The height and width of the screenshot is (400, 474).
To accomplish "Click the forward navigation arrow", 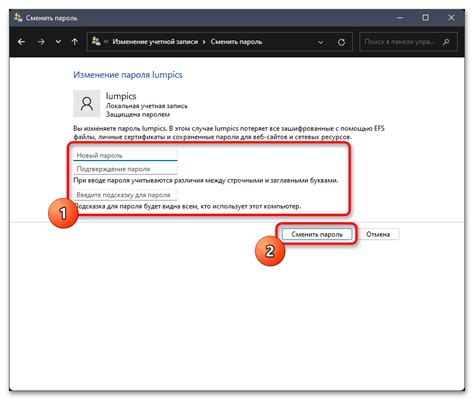I will (41, 42).
